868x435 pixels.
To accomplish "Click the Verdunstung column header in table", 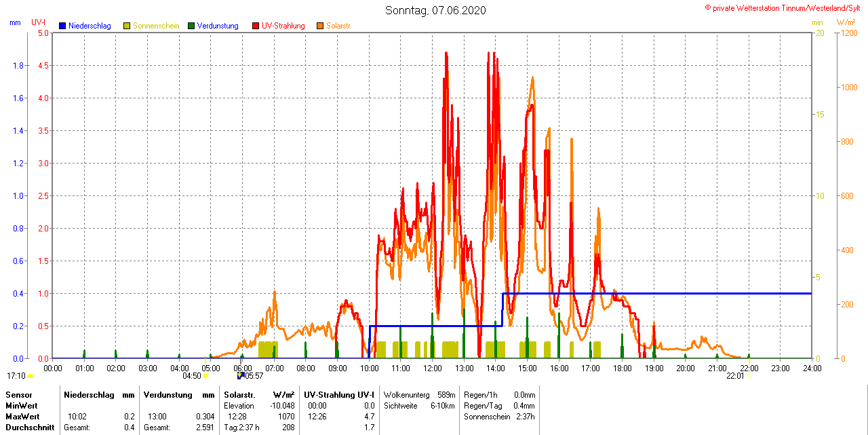I will (x=167, y=395).
